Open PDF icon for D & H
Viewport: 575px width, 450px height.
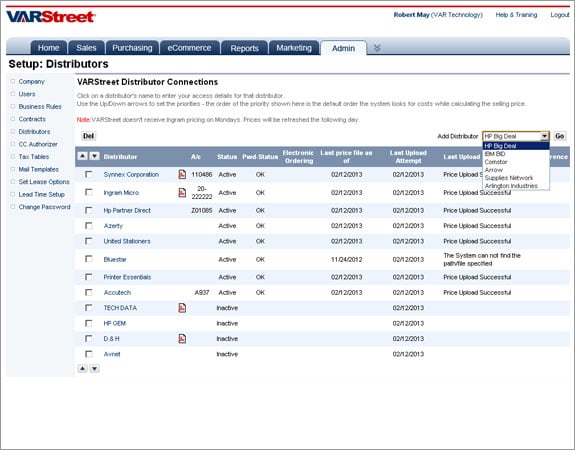pos(182,339)
